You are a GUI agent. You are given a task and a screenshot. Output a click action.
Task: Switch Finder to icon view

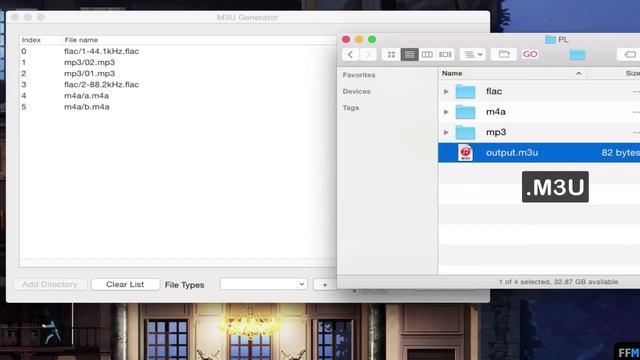pos(391,54)
